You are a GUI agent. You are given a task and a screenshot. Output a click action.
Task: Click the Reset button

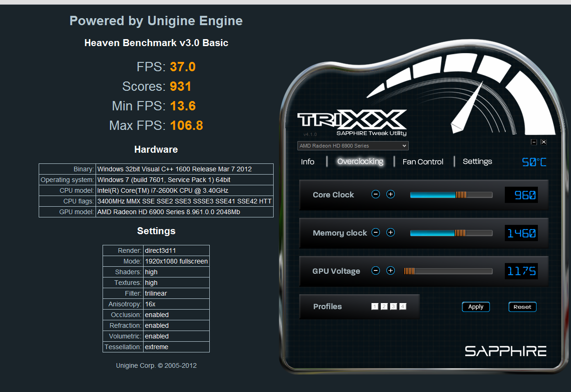pos(523,307)
